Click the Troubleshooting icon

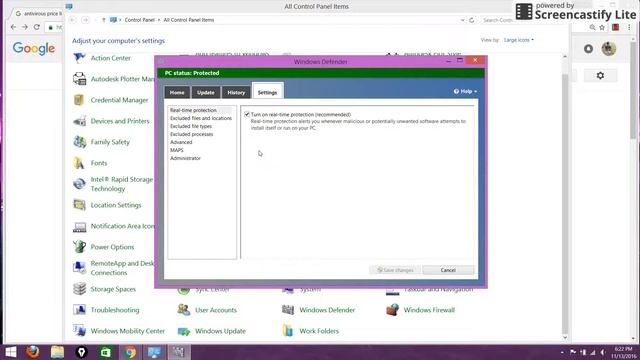click(x=79, y=310)
